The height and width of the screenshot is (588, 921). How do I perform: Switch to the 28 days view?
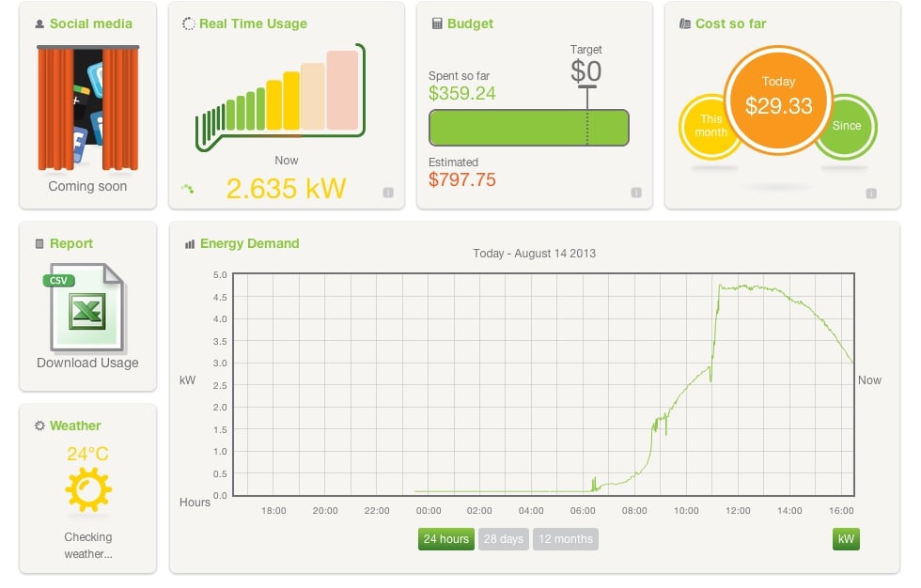tap(504, 539)
